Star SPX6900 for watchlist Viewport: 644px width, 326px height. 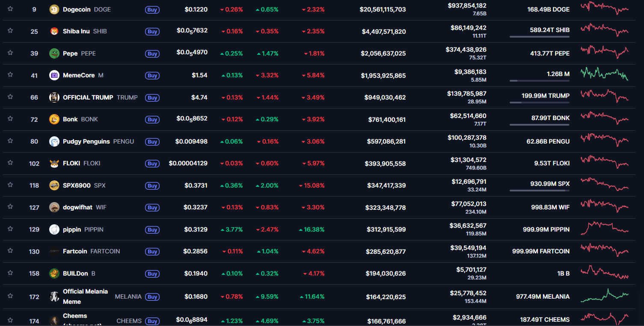(10, 185)
